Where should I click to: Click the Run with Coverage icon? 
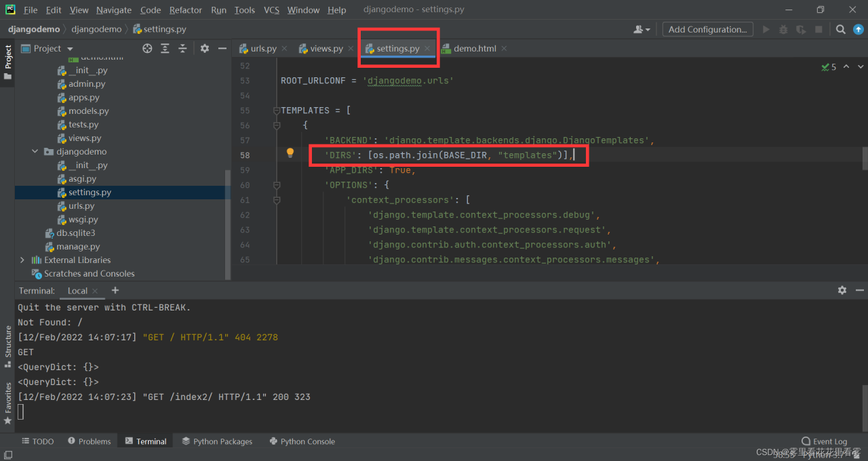(801, 29)
